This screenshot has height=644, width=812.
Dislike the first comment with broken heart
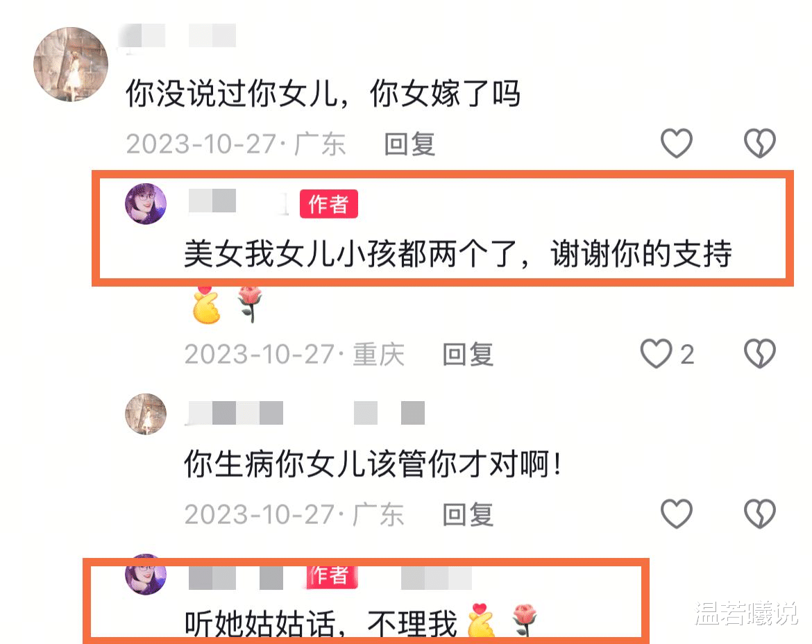click(x=759, y=143)
